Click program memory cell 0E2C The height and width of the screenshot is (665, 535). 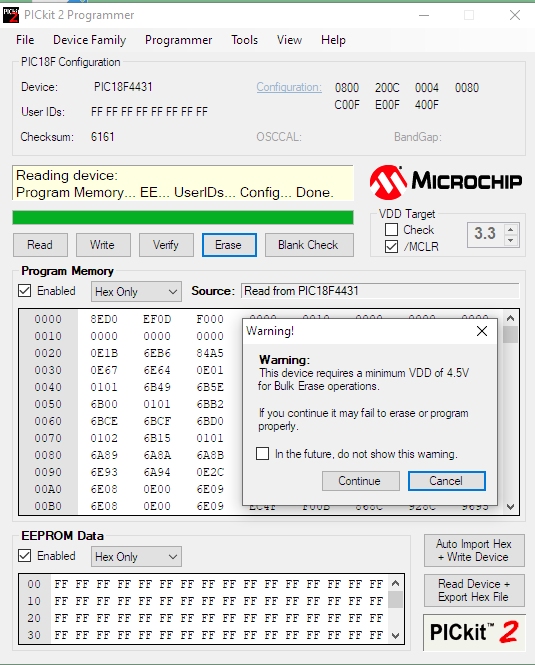[x=210, y=472]
